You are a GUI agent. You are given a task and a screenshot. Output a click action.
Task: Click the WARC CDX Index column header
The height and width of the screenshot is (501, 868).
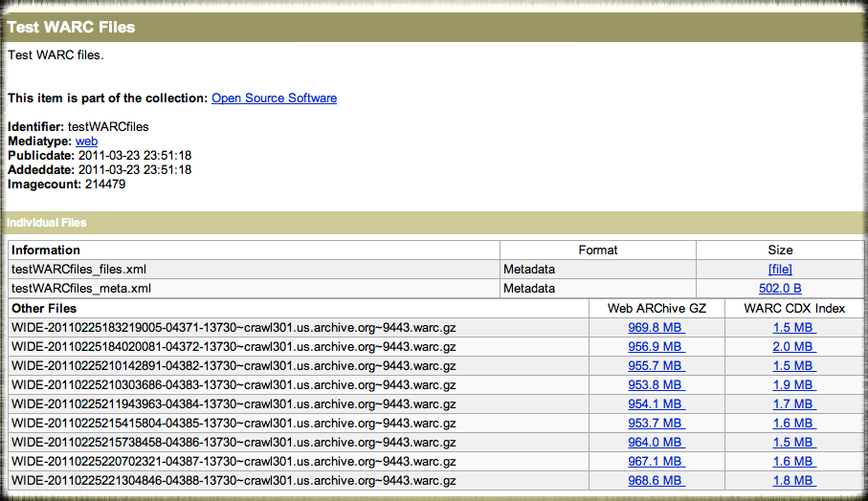click(794, 308)
